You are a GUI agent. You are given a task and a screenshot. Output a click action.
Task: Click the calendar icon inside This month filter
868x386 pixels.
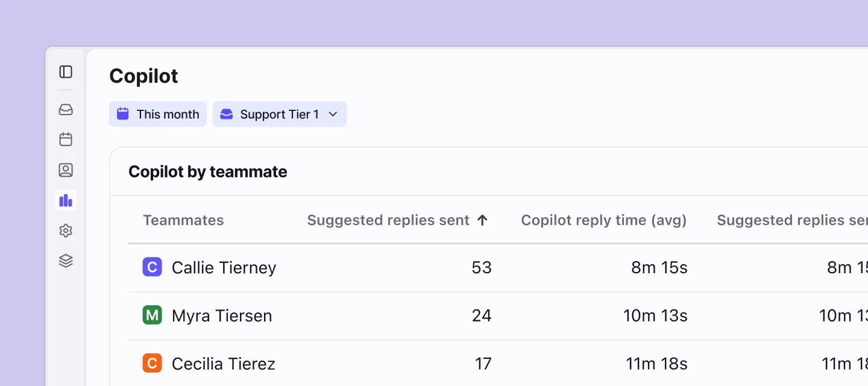click(x=123, y=113)
